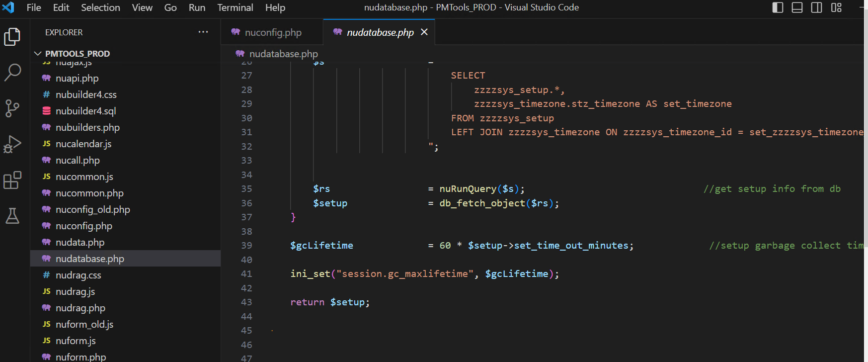Open the Run and Debug view
868x362 pixels.
pyautogui.click(x=12, y=144)
